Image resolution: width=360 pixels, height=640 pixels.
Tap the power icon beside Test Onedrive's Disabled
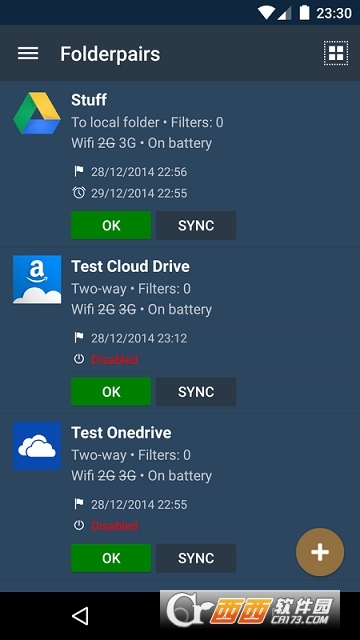click(x=79, y=525)
